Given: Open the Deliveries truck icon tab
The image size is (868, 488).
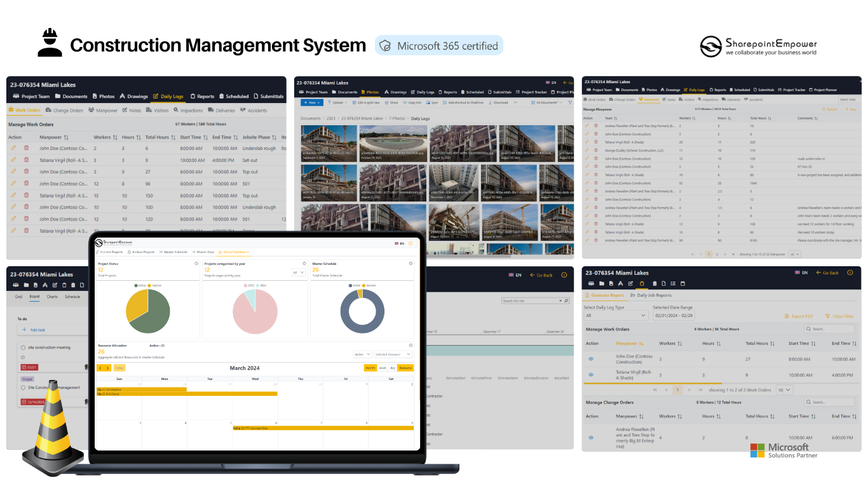Looking at the screenshot, I should (212, 111).
